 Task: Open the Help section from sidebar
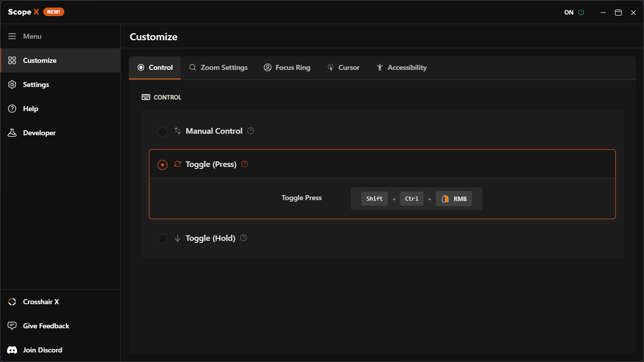pyautogui.click(x=30, y=109)
